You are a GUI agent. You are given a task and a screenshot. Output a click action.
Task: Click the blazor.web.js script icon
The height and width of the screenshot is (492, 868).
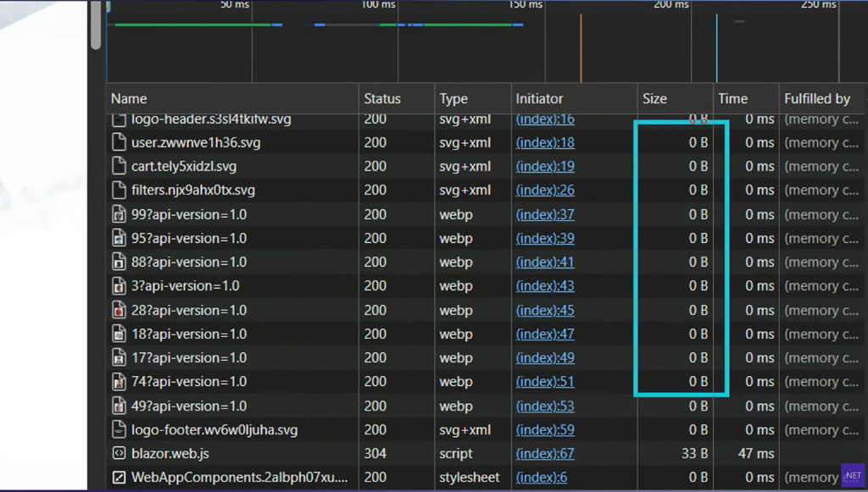tap(119, 454)
